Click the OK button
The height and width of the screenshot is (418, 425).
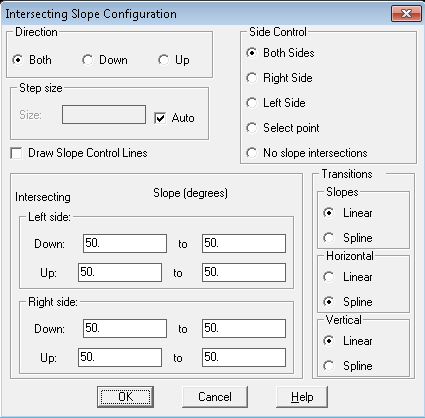click(x=125, y=397)
